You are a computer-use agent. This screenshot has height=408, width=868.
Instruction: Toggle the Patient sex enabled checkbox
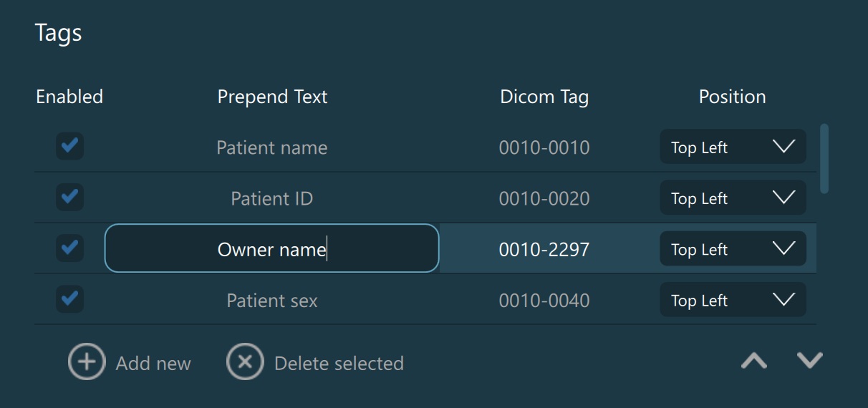[70, 299]
